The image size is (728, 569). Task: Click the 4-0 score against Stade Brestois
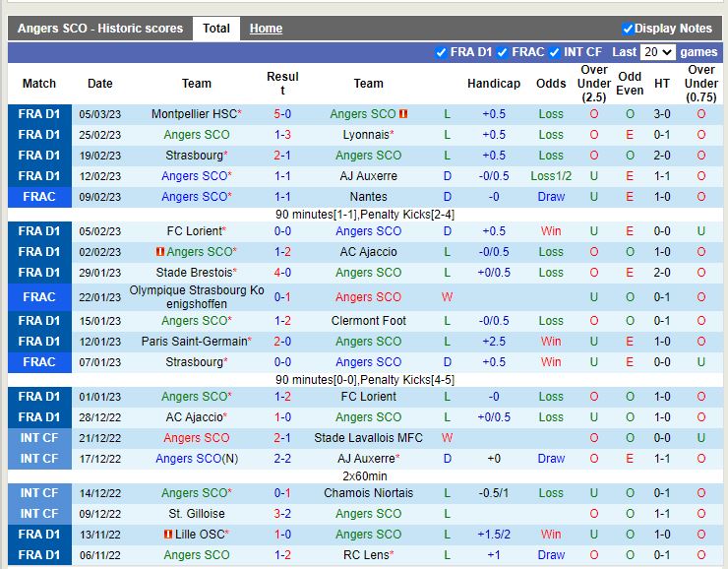(282, 273)
